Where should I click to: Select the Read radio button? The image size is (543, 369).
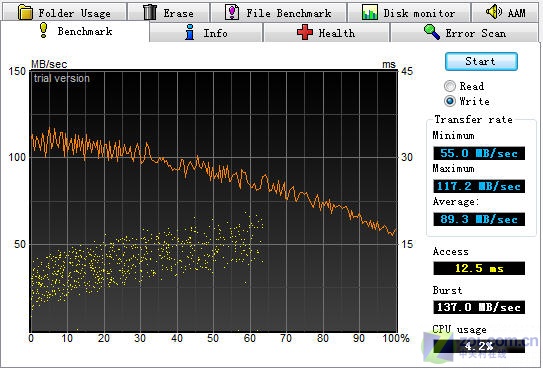pyautogui.click(x=450, y=86)
